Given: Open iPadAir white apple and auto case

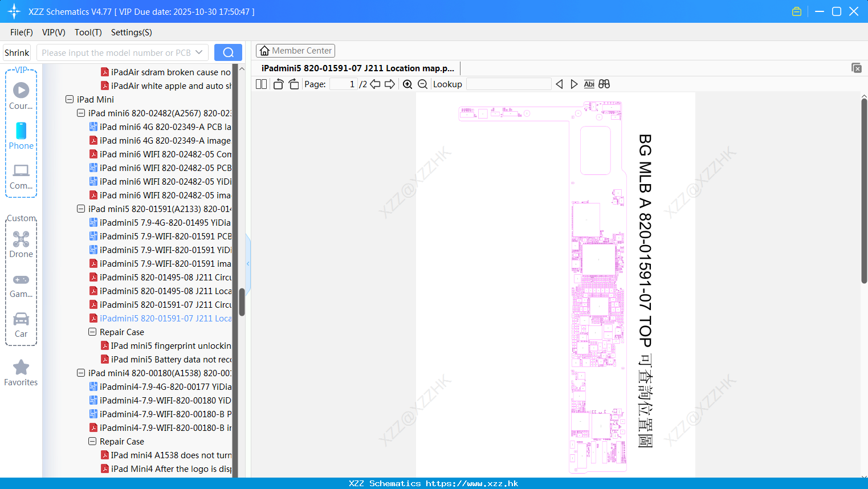Looking at the screenshot, I should coord(166,85).
